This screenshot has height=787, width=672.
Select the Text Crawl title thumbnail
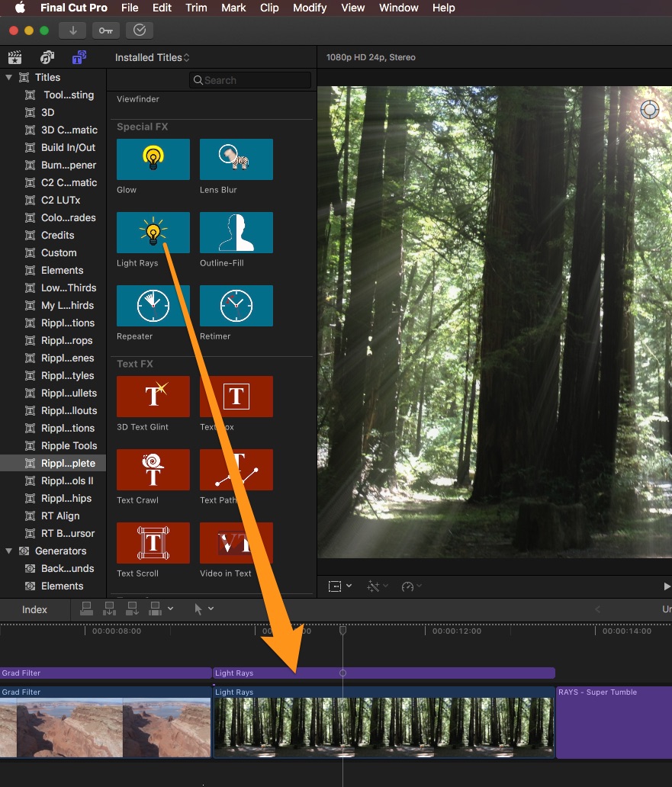pyautogui.click(x=153, y=470)
